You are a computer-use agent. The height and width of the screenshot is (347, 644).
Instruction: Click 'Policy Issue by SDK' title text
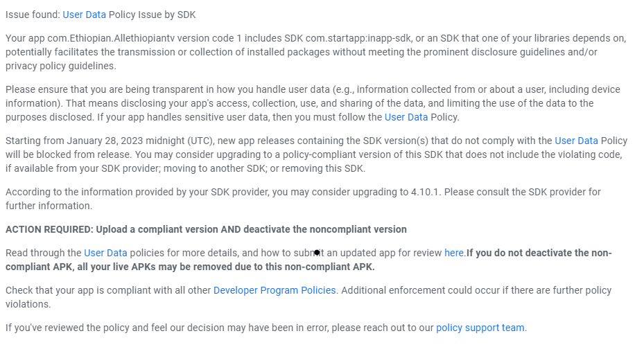152,15
